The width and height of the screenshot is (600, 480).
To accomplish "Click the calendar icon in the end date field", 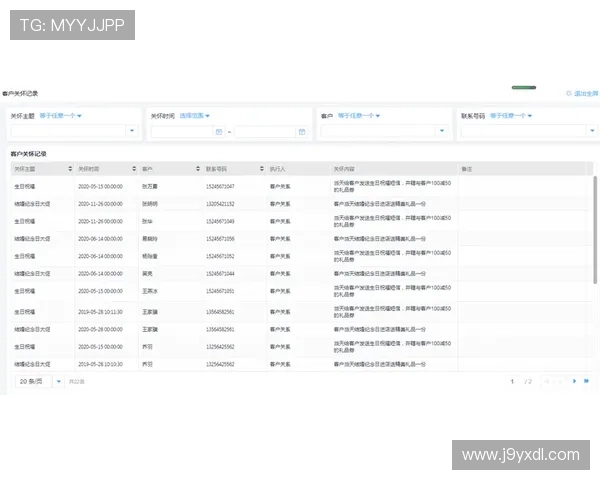I will coord(300,131).
